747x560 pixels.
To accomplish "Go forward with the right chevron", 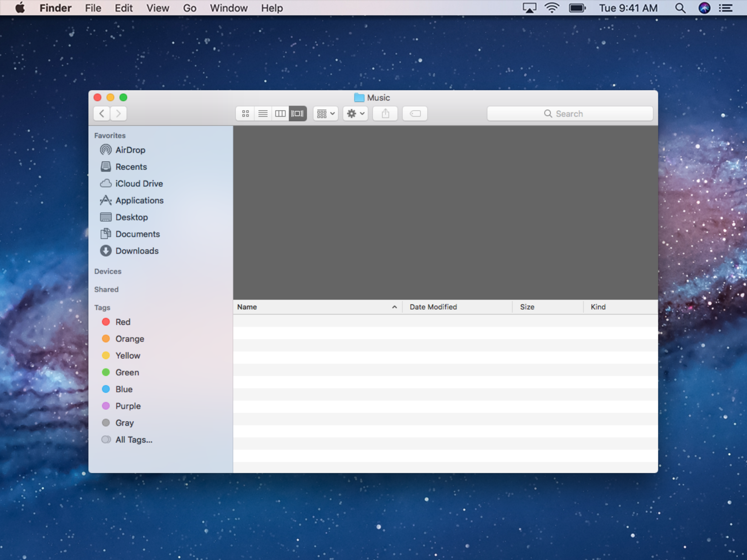I will tap(119, 114).
